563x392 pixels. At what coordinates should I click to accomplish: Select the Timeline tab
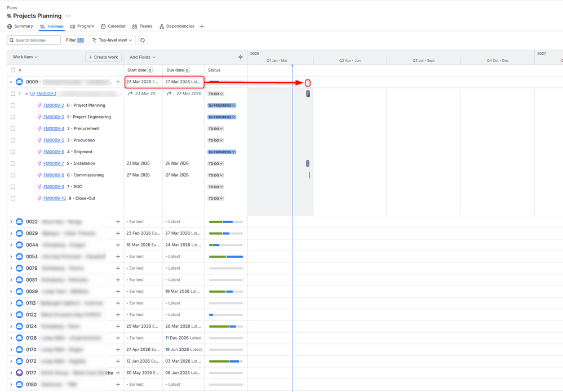tap(52, 26)
